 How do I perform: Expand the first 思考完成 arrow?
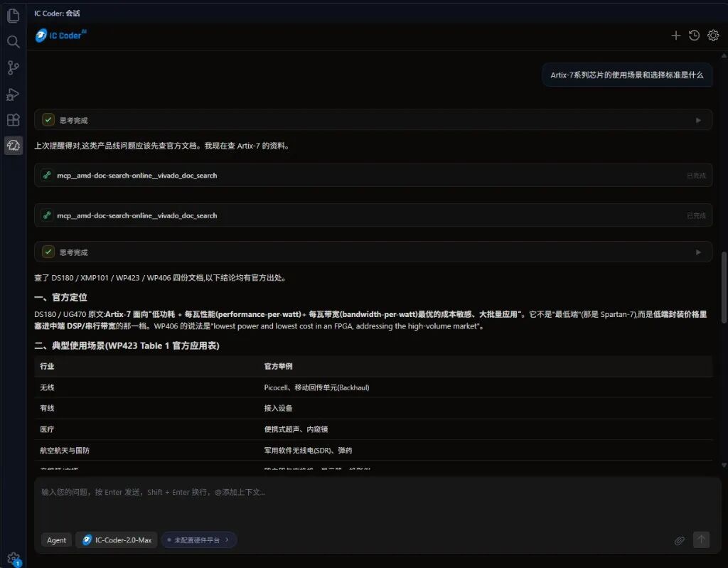[698, 120]
